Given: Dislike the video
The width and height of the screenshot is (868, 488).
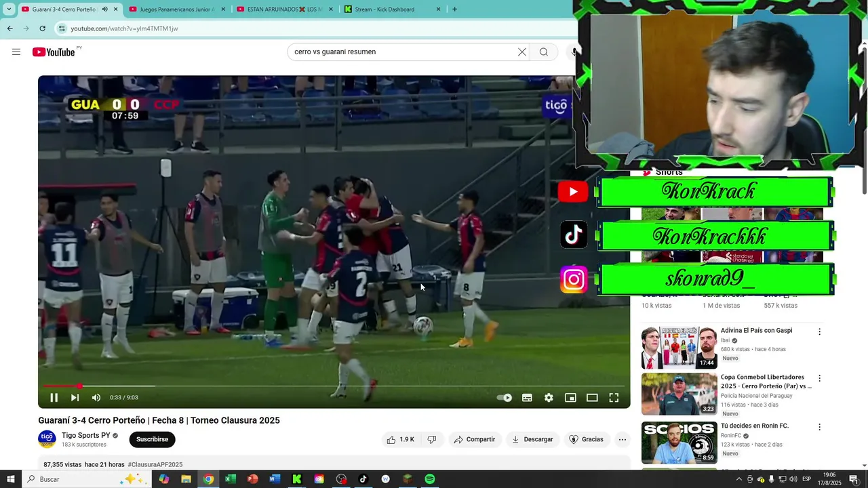Looking at the screenshot, I should [x=432, y=439].
